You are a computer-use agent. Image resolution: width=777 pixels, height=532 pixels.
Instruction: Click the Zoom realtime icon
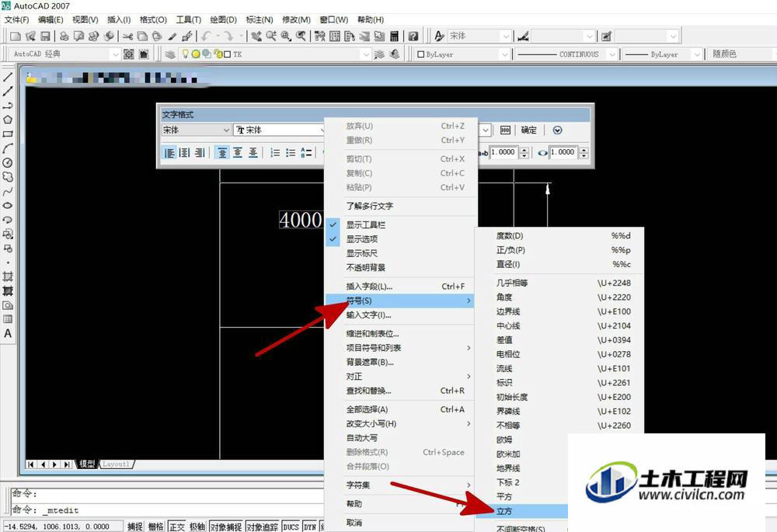point(270,37)
